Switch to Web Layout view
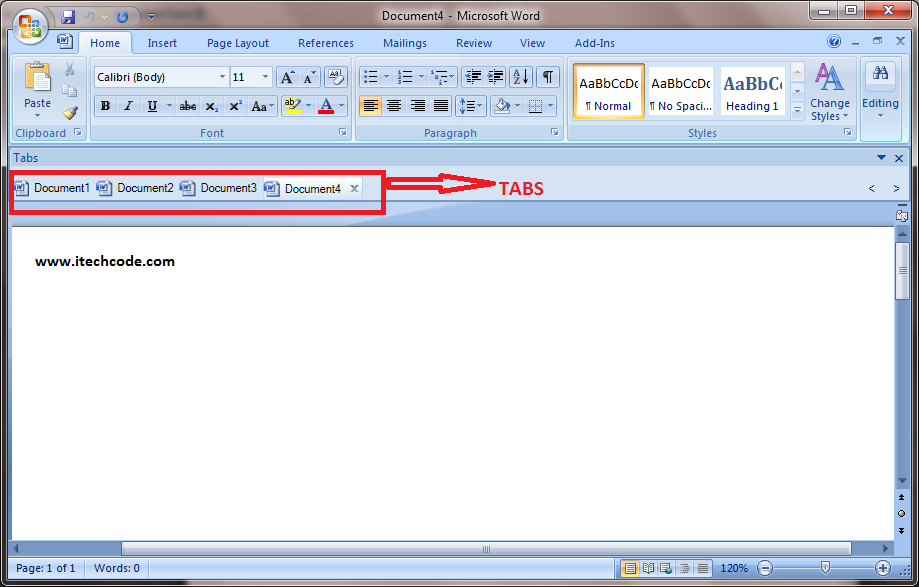Viewport: 919px width, 587px height. [666, 568]
